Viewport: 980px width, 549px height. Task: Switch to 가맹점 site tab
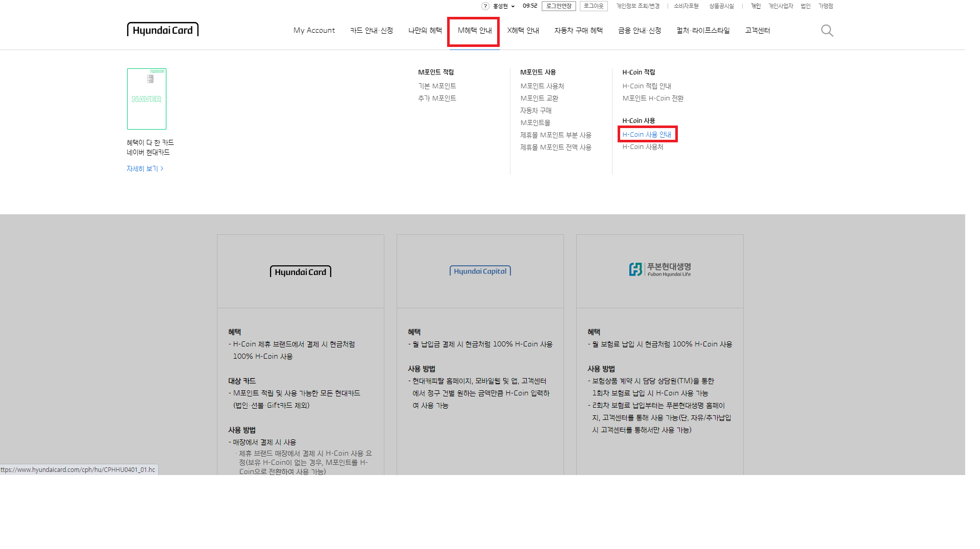[825, 6]
